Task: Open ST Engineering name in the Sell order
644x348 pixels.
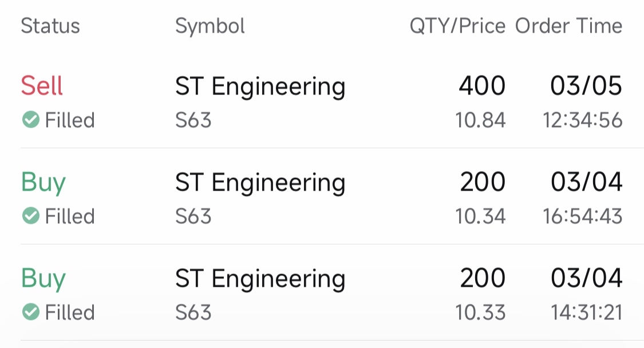Action: (260, 87)
